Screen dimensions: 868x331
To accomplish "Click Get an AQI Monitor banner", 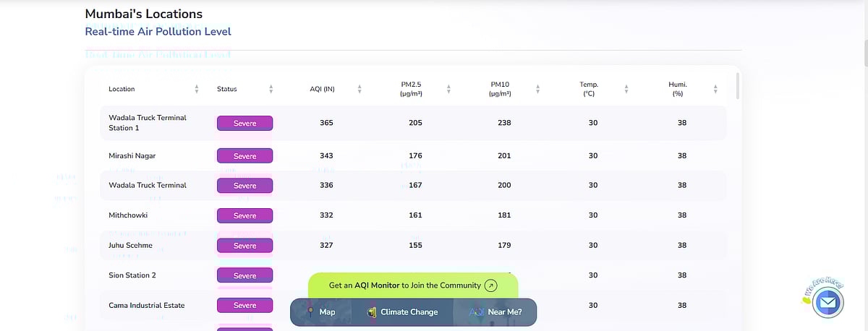I will click(x=404, y=285).
